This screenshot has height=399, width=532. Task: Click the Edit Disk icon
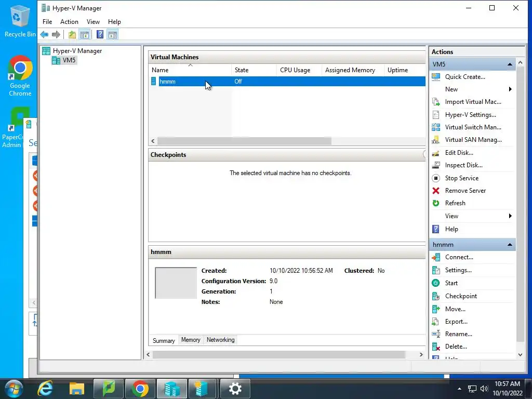(x=436, y=153)
